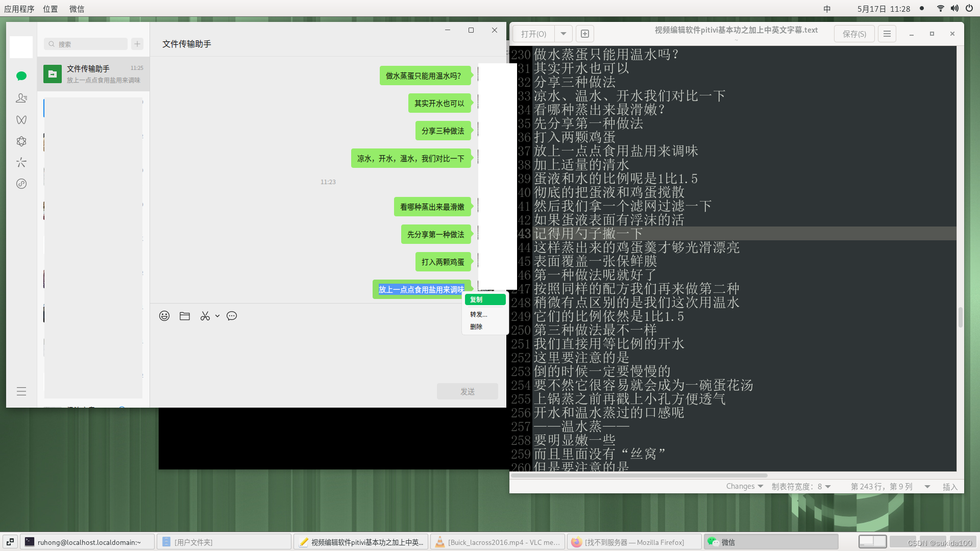Open the WeChat mini programs icon
Viewport: 980px width, 551px height.
(21, 184)
